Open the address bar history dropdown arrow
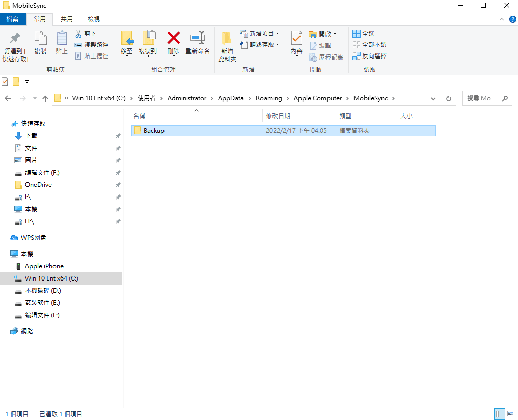Screen dimensions: 518x420 [433, 98]
